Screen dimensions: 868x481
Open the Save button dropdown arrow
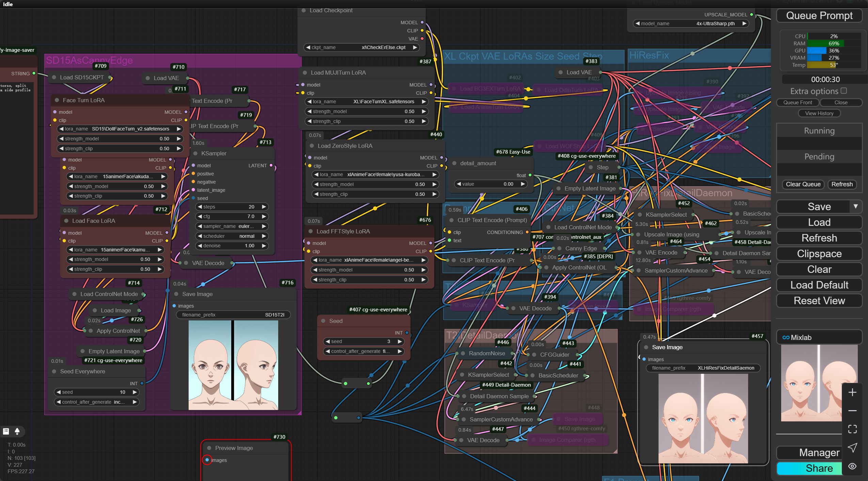tap(855, 206)
